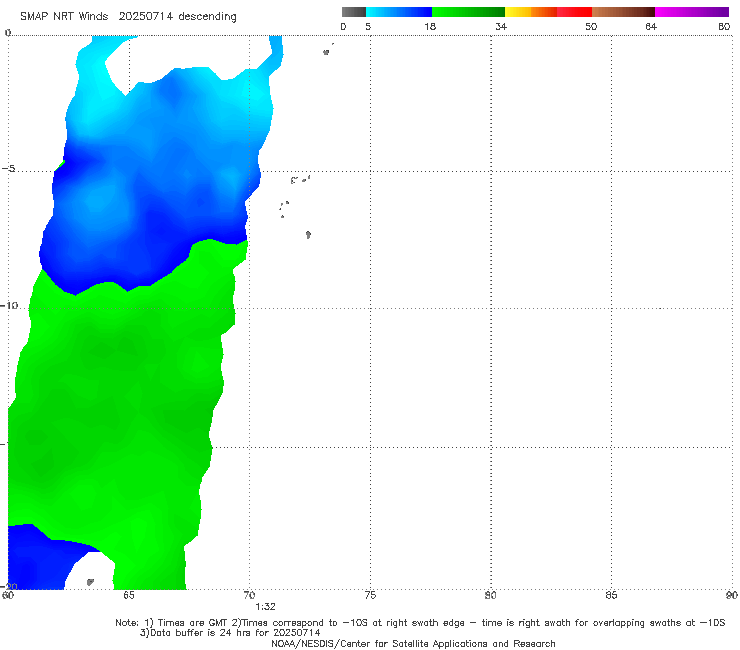740x650 pixels.
Task: Click the '65' longitude axis label
Action: click(129, 595)
